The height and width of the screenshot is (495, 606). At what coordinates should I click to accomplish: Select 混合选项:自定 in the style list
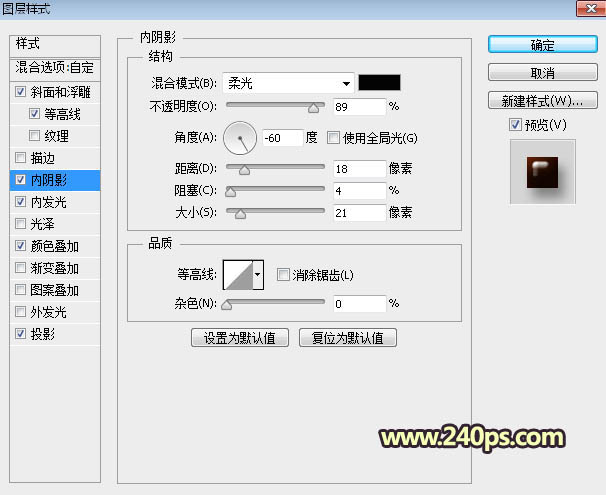(x=55, y=68)
